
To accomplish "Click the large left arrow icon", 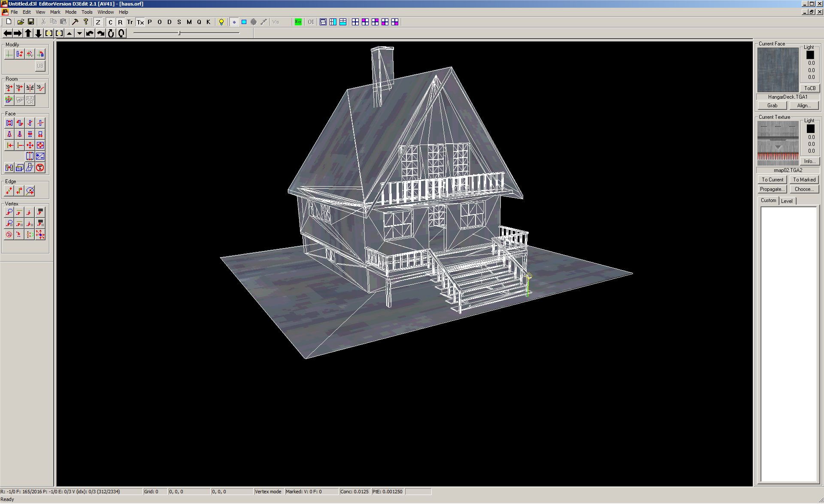I will (8, 33).
